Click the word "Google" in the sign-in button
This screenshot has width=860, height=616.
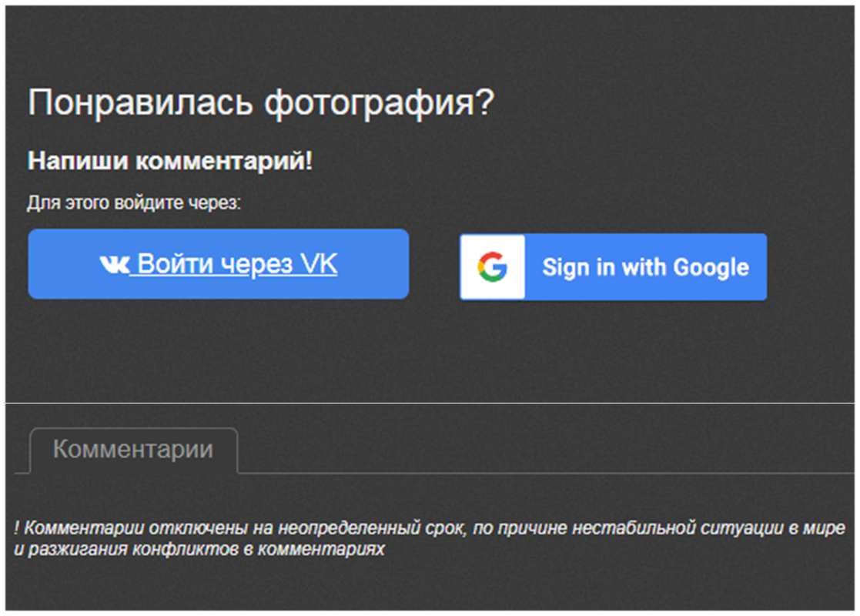point(711,267)
